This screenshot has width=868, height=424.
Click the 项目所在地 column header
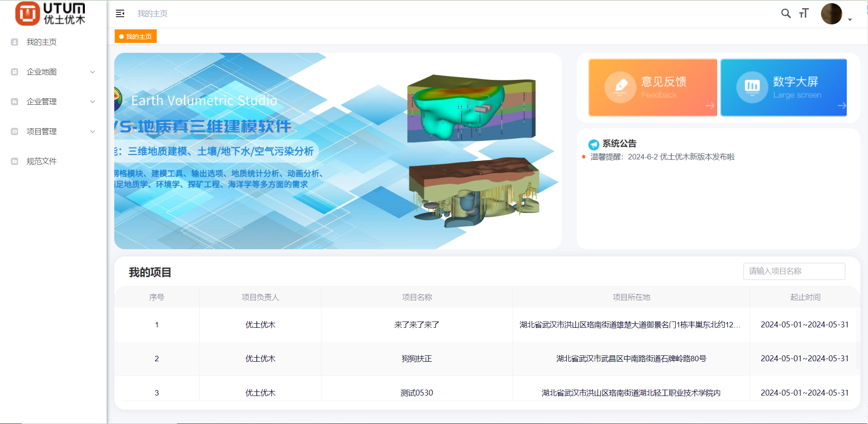point(631,297)
